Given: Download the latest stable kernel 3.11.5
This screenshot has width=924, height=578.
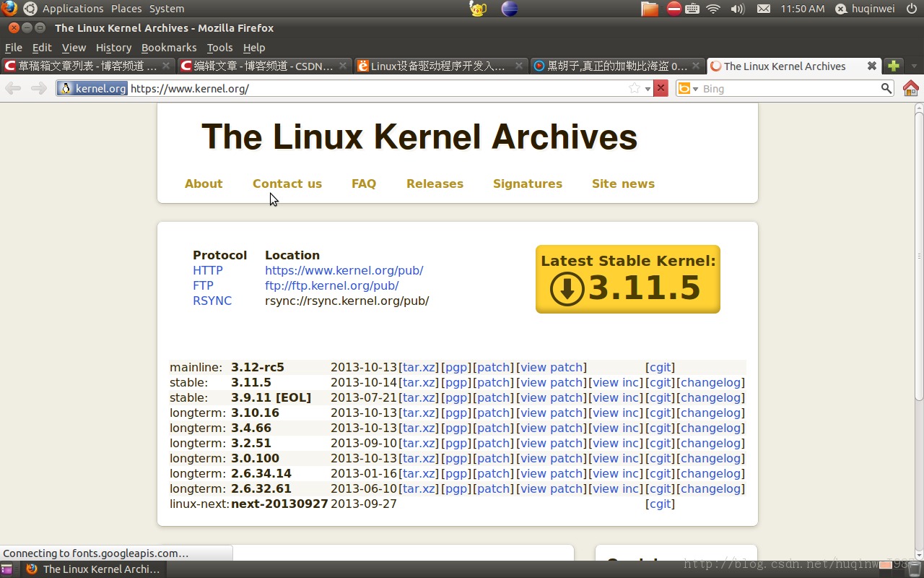Looking at the screenshot, I should point(628,279).
